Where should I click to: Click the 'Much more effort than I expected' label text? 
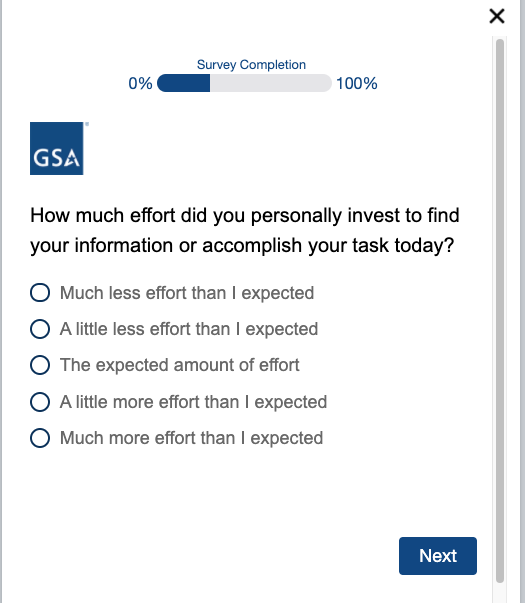(x=192, y=438)
